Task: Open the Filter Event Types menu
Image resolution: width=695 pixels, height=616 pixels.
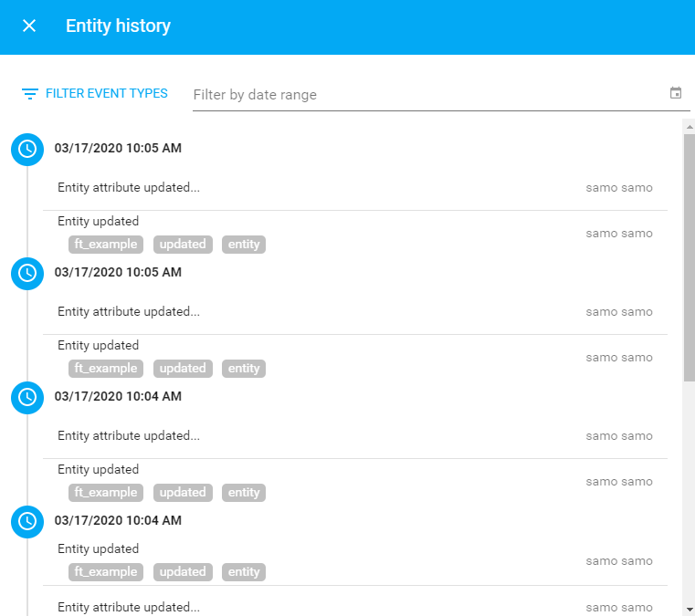Action: click(x=95, y=93)
